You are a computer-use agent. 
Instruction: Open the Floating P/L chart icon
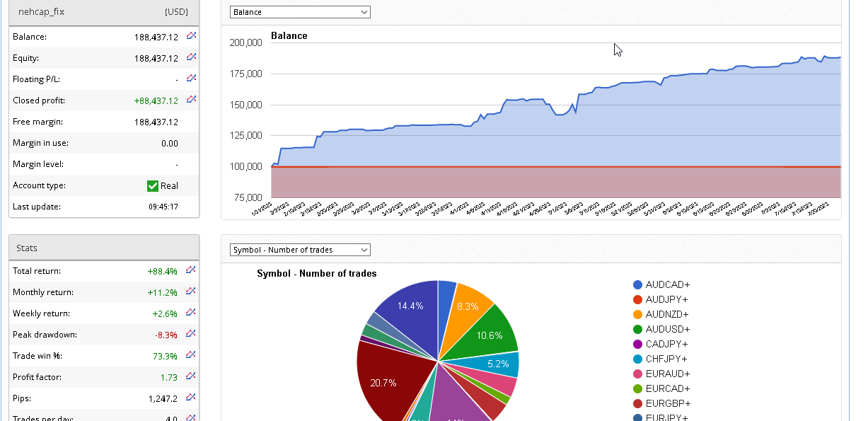tap(191, 78)
